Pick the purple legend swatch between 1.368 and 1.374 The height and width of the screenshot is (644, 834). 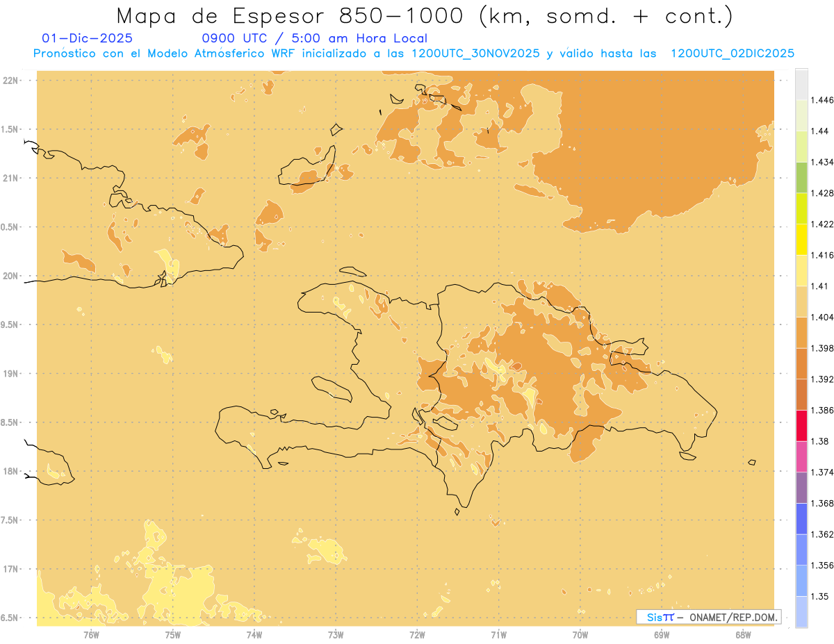pos(801,488)
